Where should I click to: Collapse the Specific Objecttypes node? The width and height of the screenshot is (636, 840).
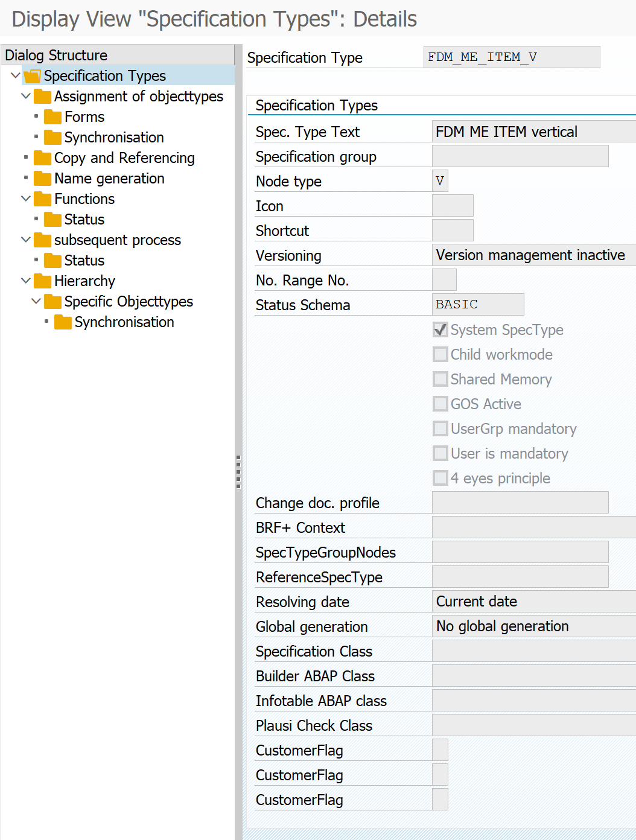click(x=36, y=302)
